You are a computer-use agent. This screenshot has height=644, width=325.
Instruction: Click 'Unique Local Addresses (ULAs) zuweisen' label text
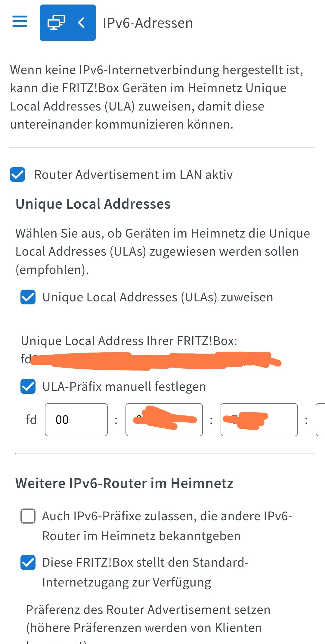click(x=158, y=297)
